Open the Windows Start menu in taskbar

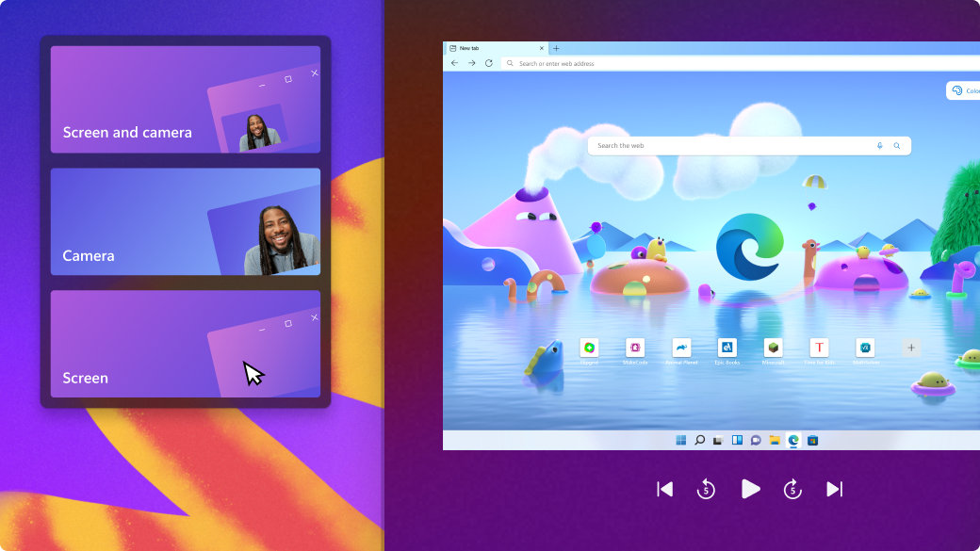tap(680, 440)
